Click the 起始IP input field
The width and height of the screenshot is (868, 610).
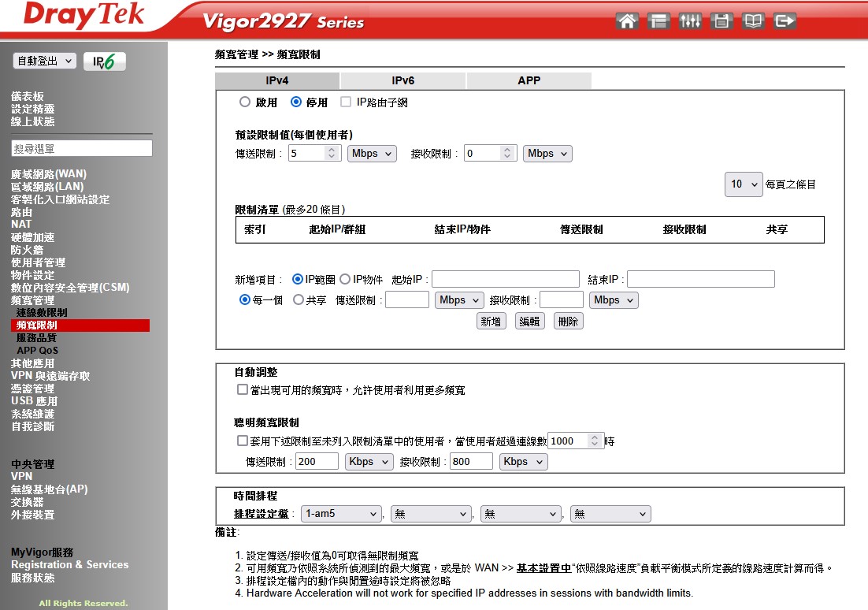(505, 280)
